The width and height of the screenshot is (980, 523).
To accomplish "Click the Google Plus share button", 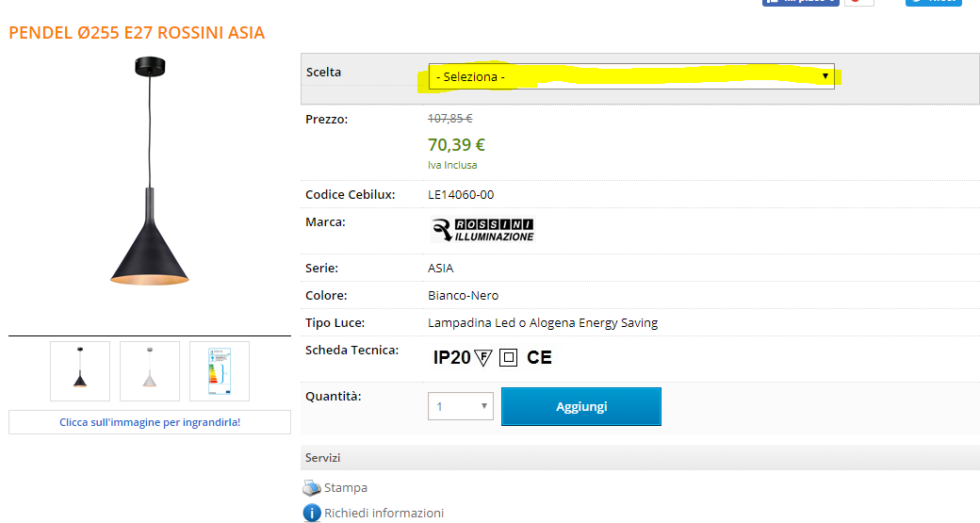I will (x=858, y=2).
